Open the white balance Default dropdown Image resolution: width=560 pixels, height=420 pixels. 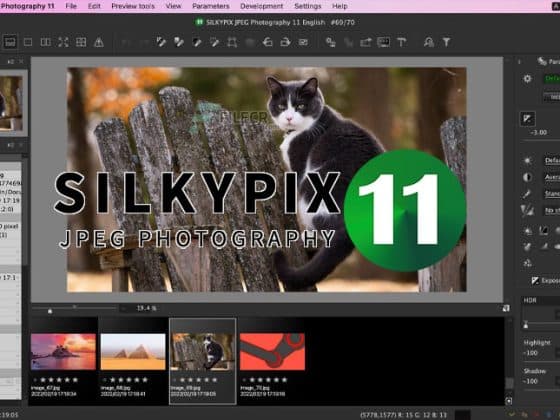pyautogui.click(x=552, y=160)
